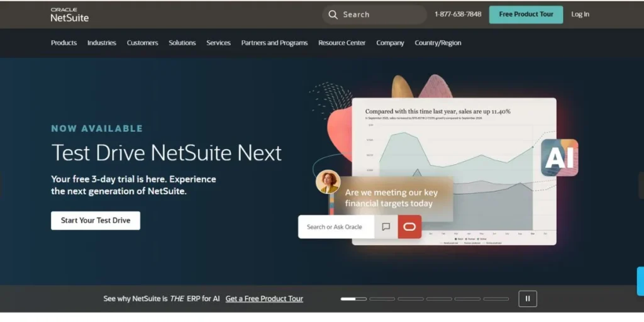Viewport: 644px width, 322px height.
Task: Click the chat bubble icon beside Ask Oracle
Action: [386, 226]
